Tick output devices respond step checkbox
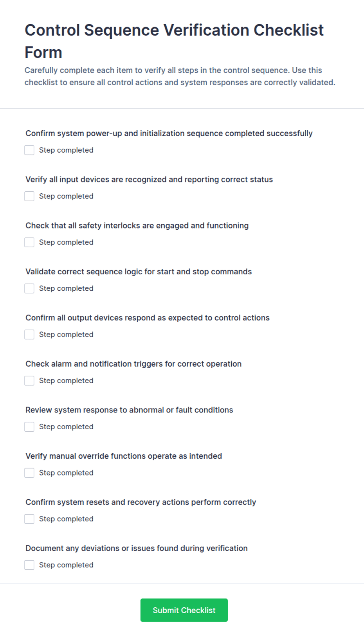 tap(29, 335)
